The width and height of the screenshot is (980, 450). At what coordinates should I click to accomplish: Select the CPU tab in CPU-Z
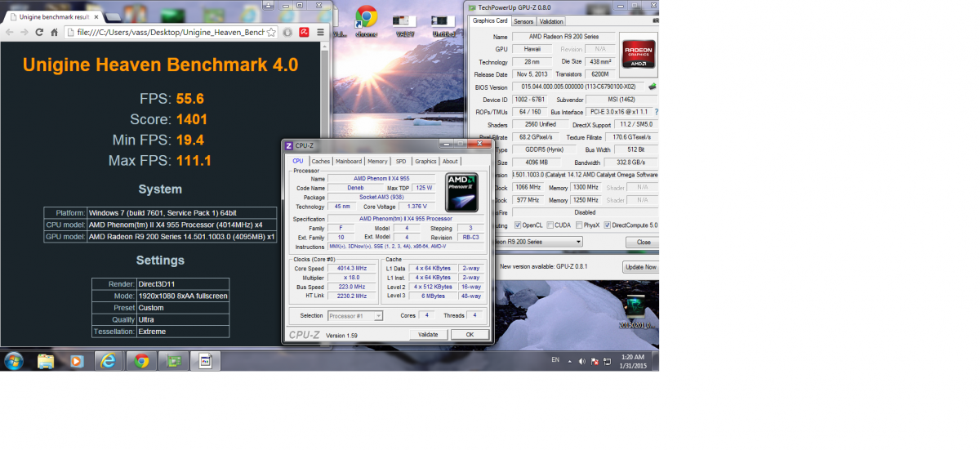coord(298,161)
